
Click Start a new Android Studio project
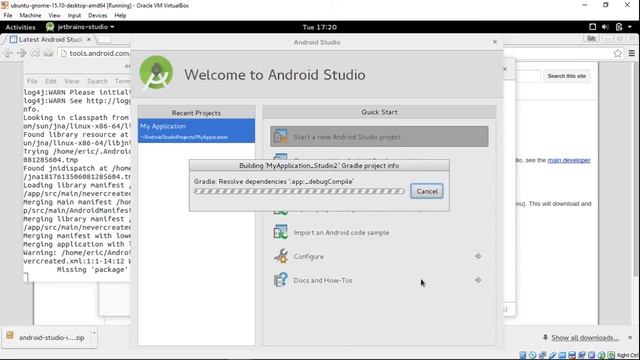(x=379, y=136)
